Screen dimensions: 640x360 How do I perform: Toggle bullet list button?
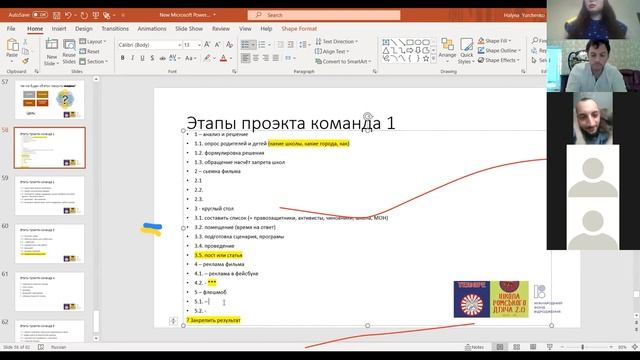click(245, 44)
